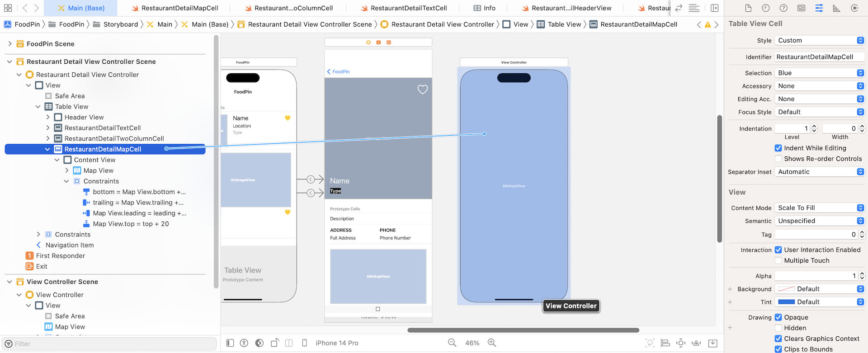Click the Add Editor on Right icon
The width and height of the screenshot is (868, 353).
[714, 8]
